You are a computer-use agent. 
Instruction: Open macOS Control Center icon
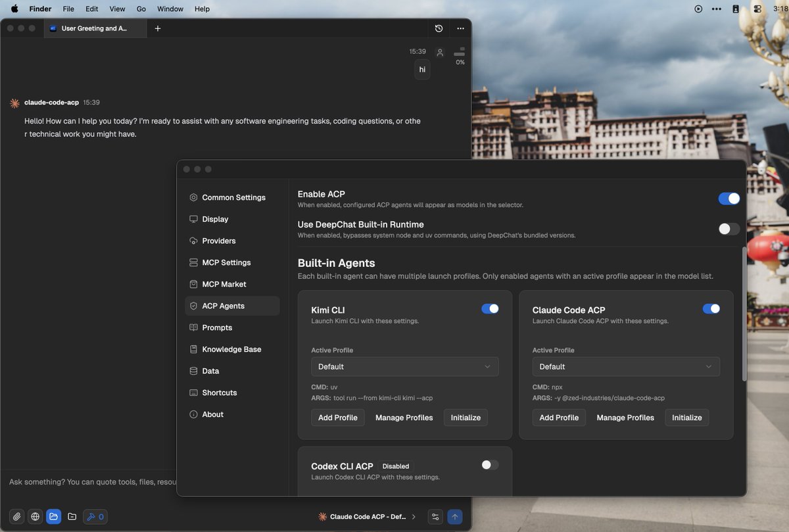[757, 9]
